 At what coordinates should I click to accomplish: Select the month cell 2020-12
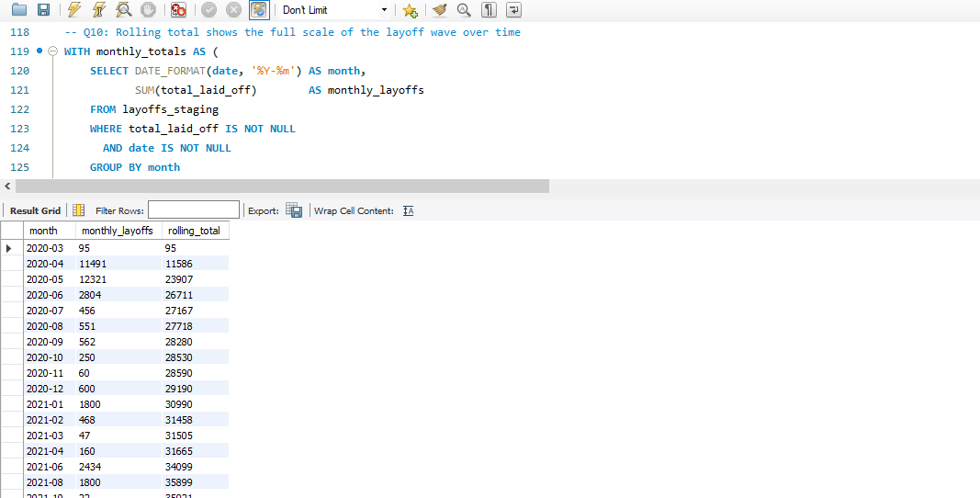(50, 389)
